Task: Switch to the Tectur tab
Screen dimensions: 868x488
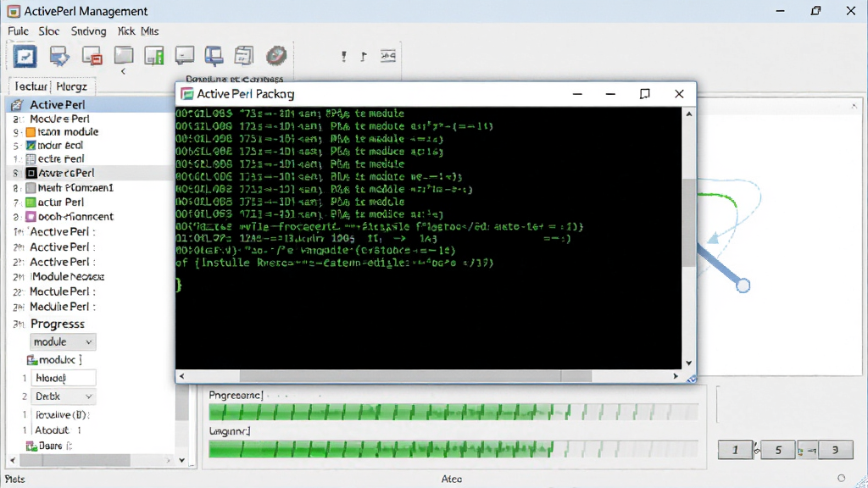Action: click(x=31, y=86)
